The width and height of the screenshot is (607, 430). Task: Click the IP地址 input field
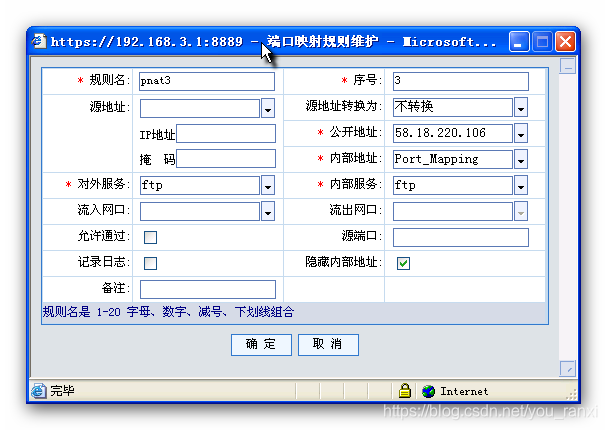click(226, 134)
